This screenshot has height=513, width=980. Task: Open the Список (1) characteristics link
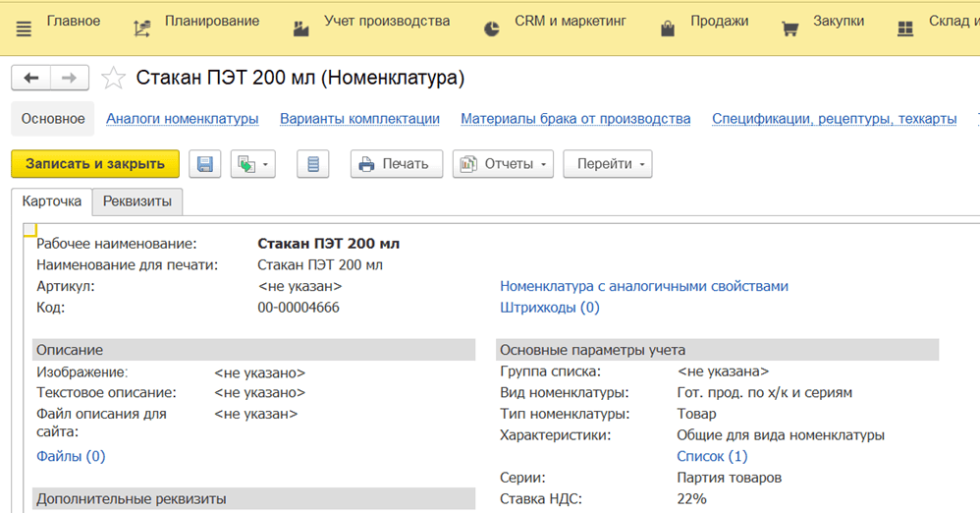coord(712,456)
